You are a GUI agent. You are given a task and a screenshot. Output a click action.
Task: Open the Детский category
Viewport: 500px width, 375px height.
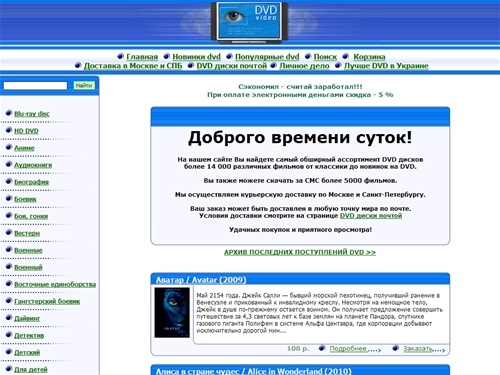point(27,352)
